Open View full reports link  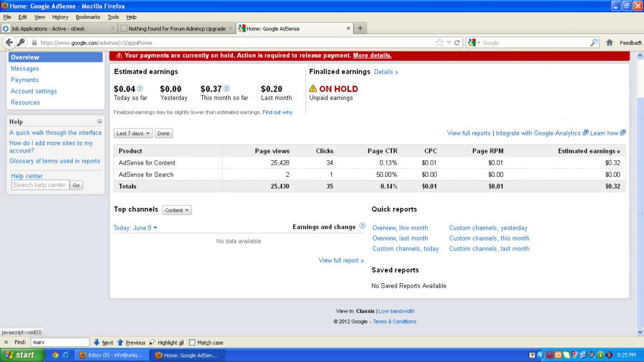point(469,133)
